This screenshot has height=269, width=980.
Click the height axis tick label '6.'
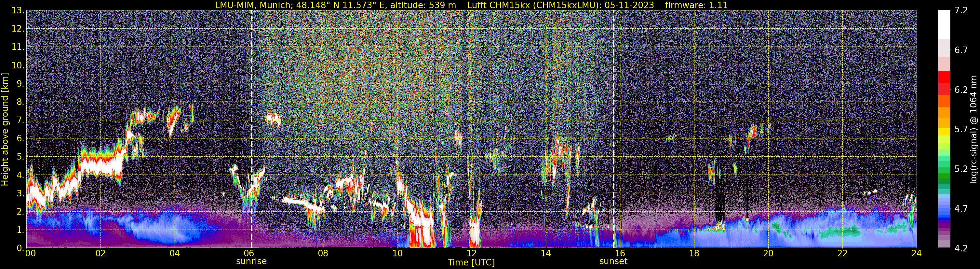(x=20, y=139)
